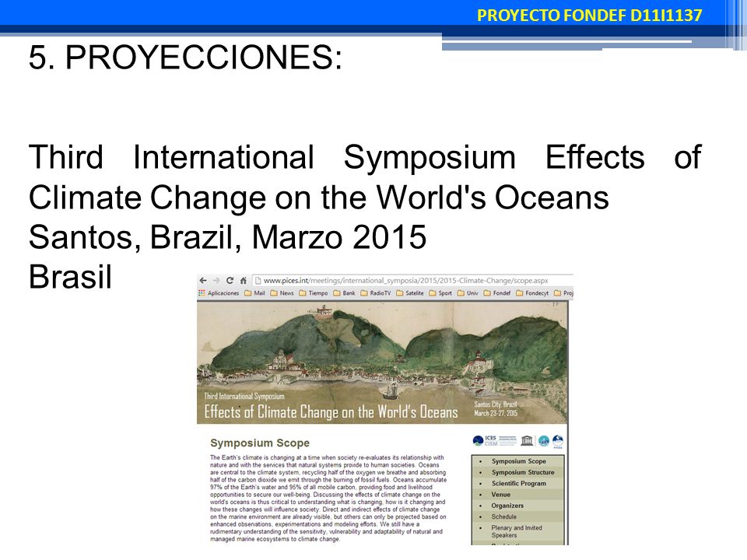Open the News bookmark folder
This screenshot has width=747, height=560.
pos(282,293)
